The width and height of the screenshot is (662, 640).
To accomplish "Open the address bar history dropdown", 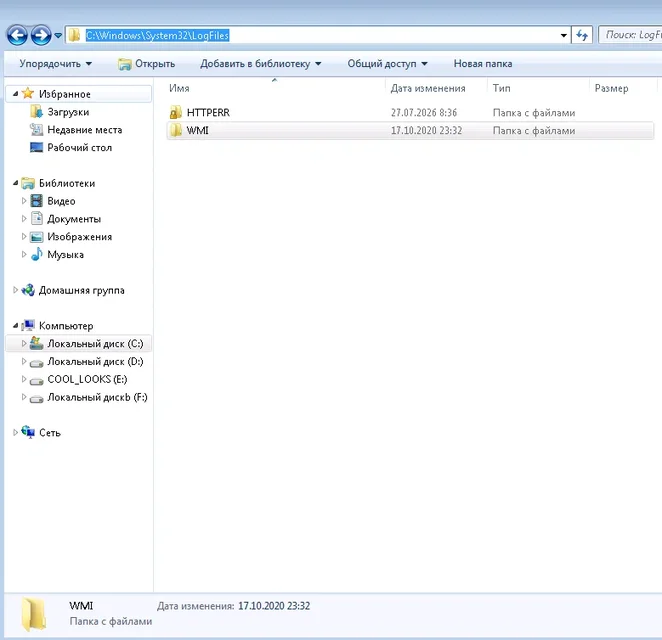I will (x=563, y=35).
